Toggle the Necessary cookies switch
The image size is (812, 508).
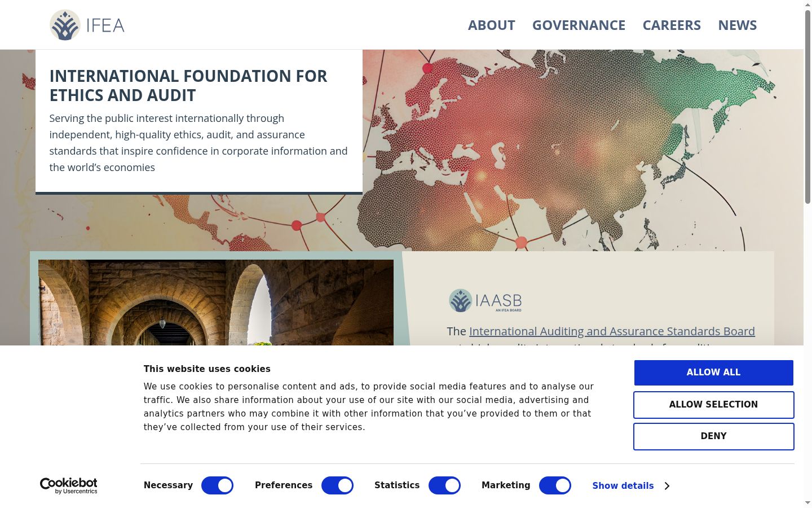click(217, 485)
